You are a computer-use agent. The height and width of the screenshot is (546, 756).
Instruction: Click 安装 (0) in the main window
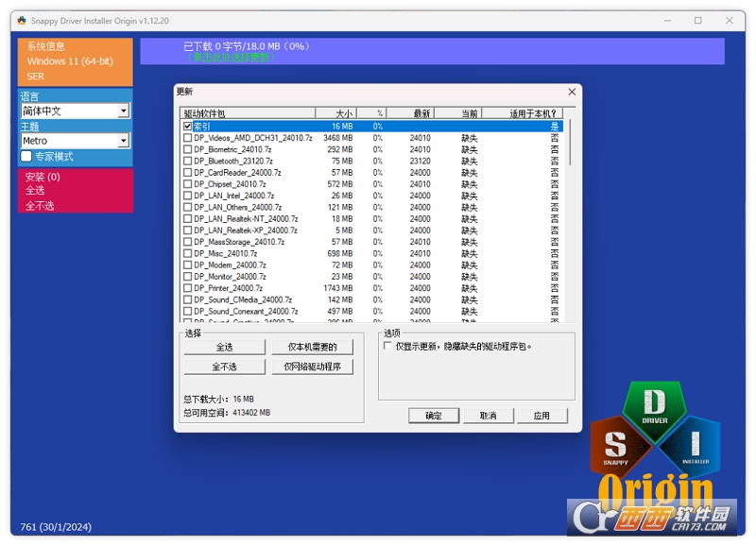pos(43,177)
